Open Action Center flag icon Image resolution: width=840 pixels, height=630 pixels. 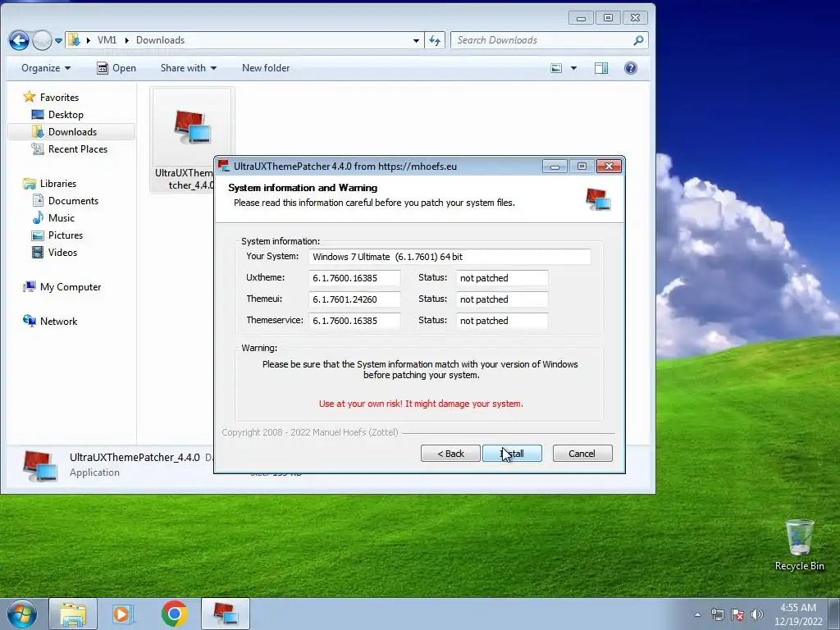coord(737,614)
